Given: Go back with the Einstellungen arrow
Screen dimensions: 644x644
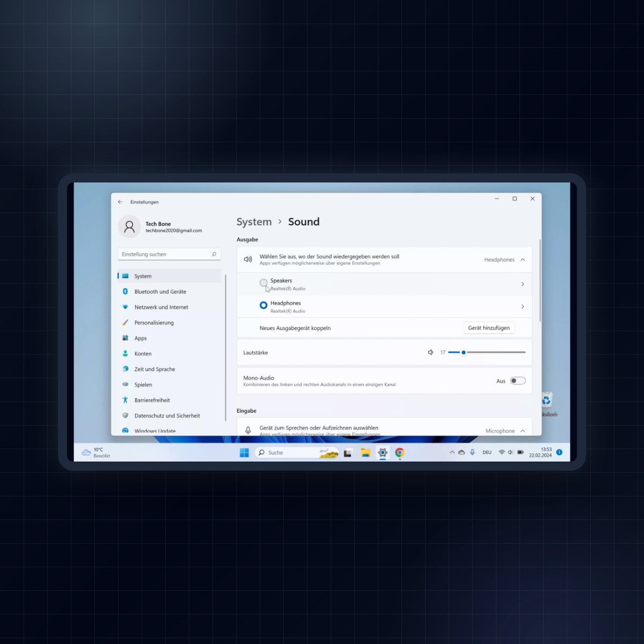Looking at the screenshot, I should click(120, 202).
